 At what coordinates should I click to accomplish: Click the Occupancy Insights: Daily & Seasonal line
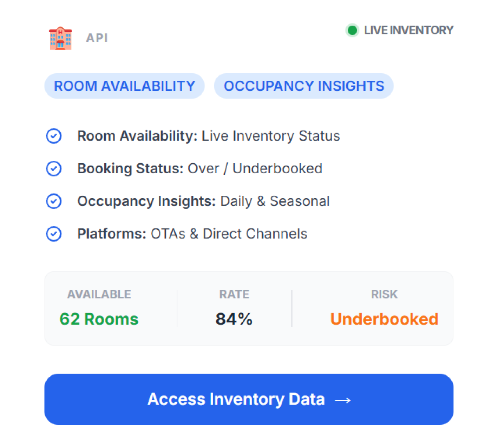[x=203, y=201]
